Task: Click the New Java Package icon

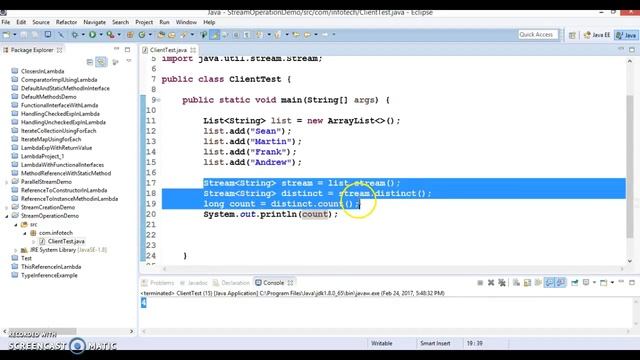Action: (130, 35)
